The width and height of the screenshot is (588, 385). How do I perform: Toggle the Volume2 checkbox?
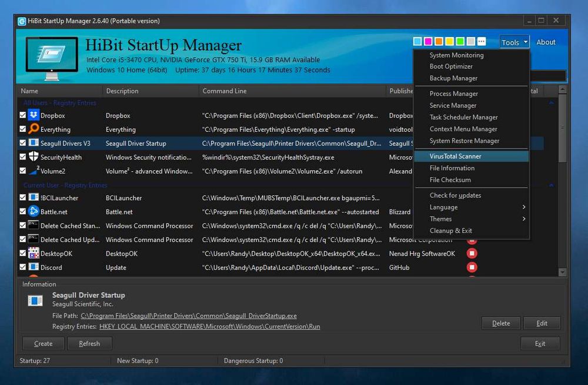click(x=22, y=171)
